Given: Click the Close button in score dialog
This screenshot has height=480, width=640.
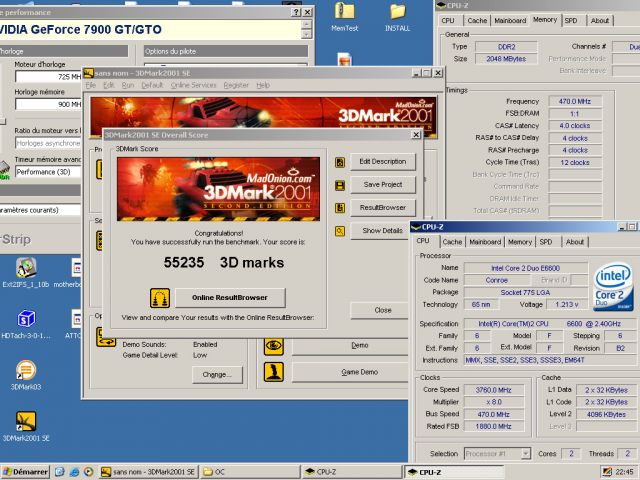Looking at the screenshot, I should pos(382,310).
